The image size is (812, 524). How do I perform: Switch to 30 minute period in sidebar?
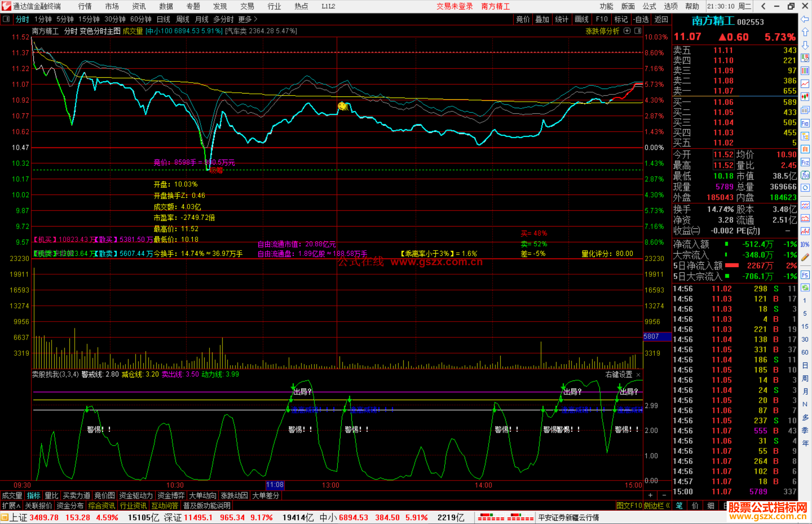click(x=805, y=339)
